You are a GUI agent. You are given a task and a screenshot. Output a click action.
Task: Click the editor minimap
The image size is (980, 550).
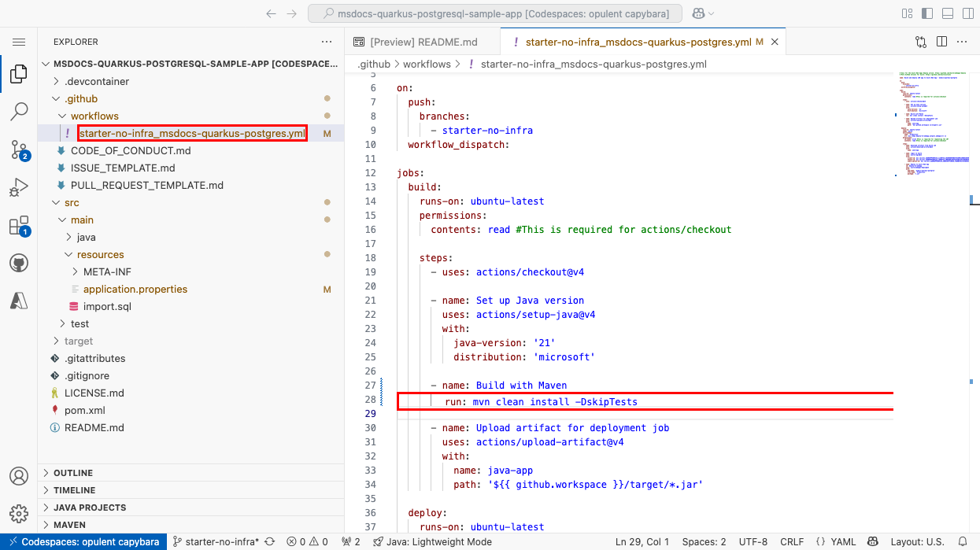pyautogui.click(x=933, y=126)
